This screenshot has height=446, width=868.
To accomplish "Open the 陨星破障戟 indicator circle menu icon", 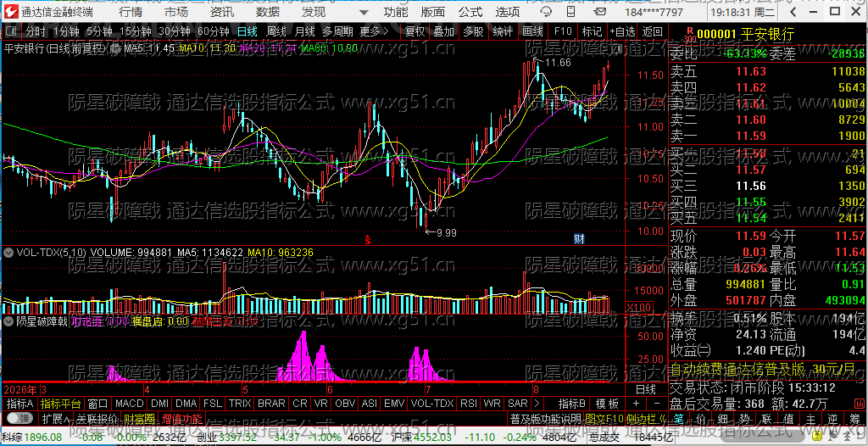I will (8, 321).
